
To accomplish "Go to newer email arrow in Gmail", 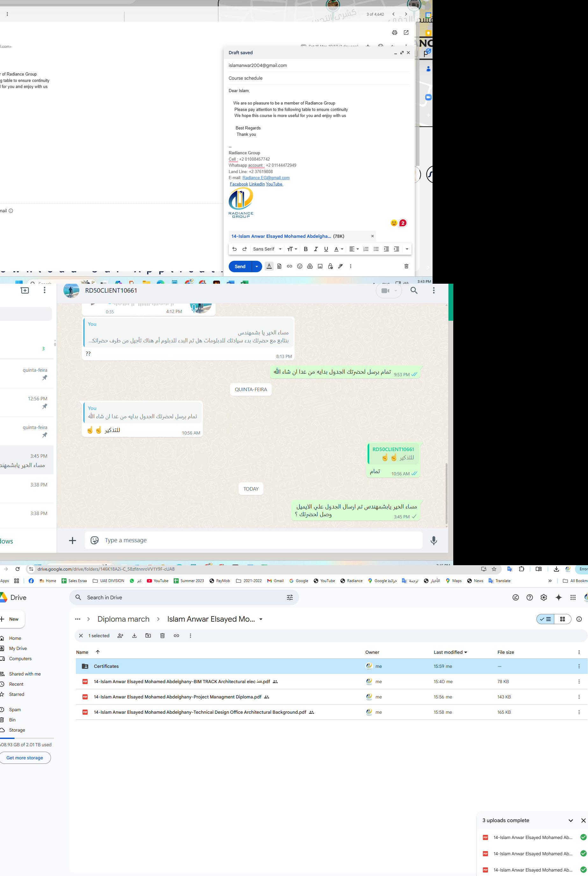I will [x=393, y=14].
